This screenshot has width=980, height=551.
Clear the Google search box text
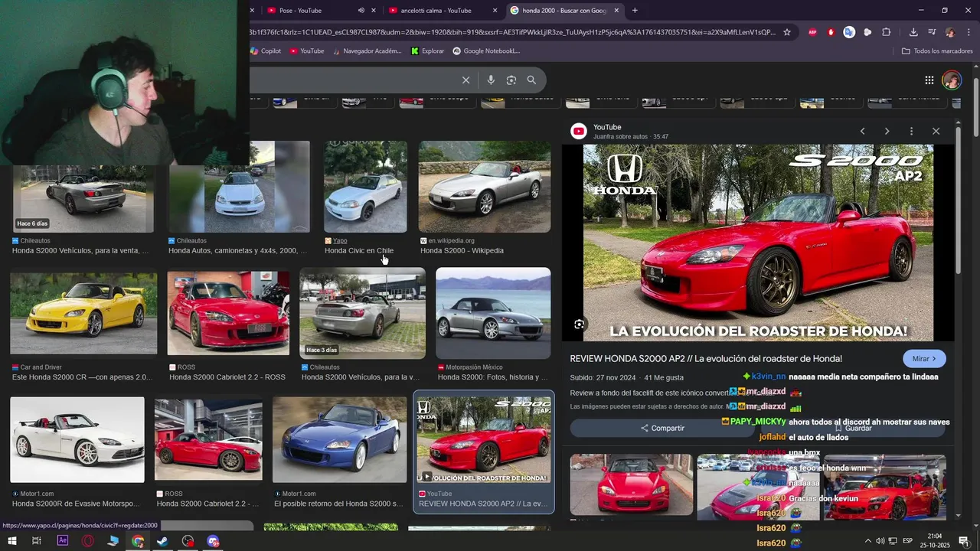tap(465, 80)
